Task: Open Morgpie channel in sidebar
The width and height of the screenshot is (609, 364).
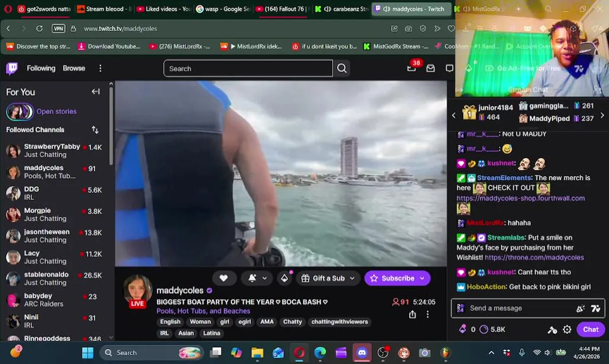Action: 55,214
